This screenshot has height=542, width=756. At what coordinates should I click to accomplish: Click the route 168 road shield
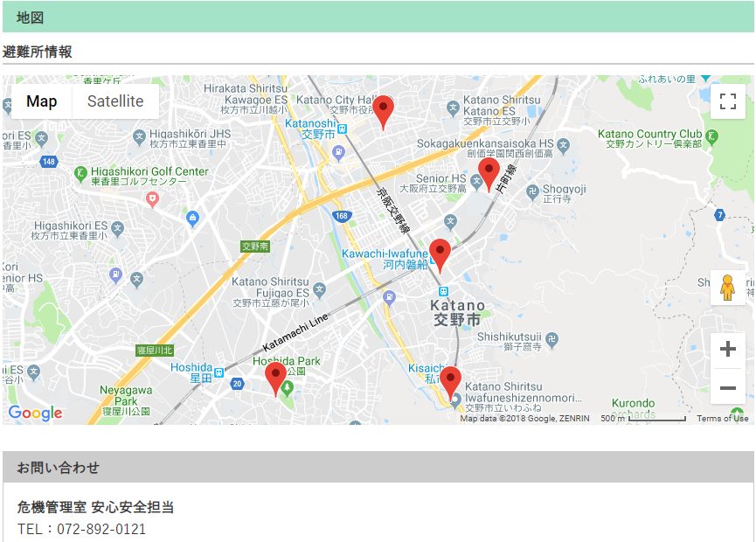coord(342,216)
